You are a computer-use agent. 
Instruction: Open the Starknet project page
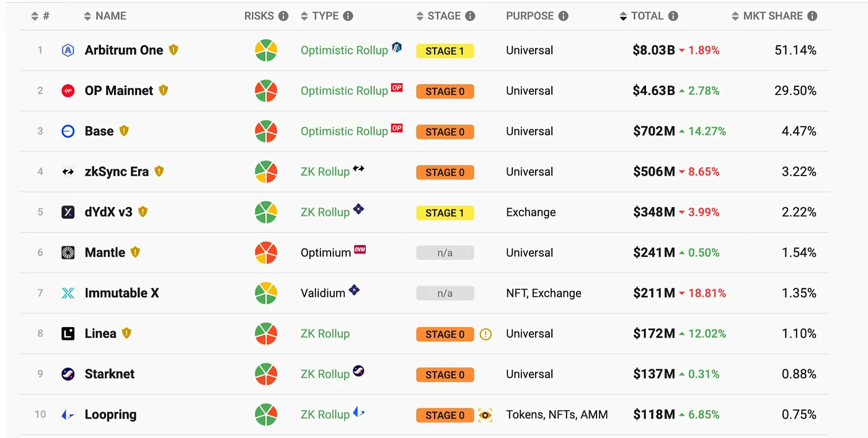click(110, 374)
